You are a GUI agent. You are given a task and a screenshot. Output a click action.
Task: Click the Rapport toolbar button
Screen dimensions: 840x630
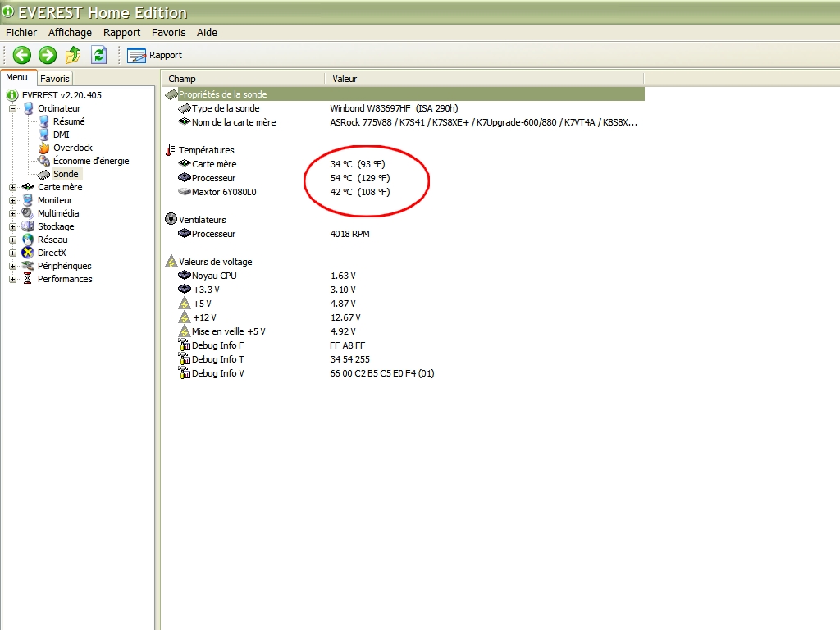click(x=155, y=55)
